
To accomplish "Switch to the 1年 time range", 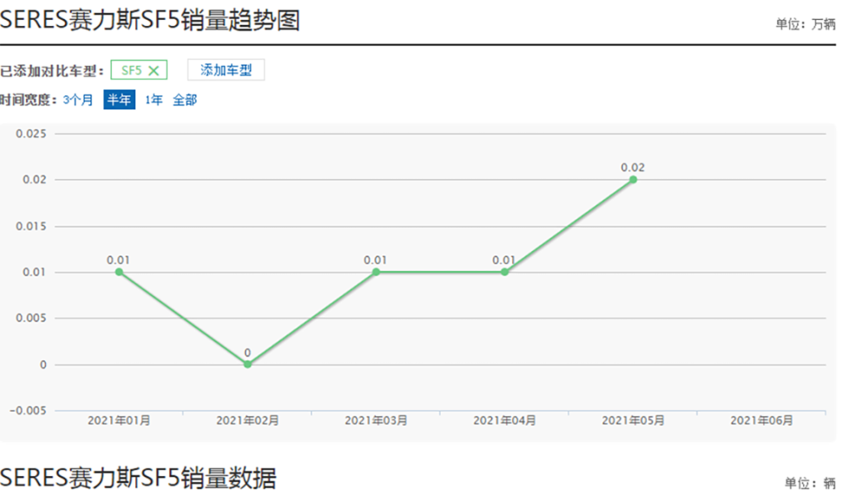I will pyautogui.click(x=154, y=100).
